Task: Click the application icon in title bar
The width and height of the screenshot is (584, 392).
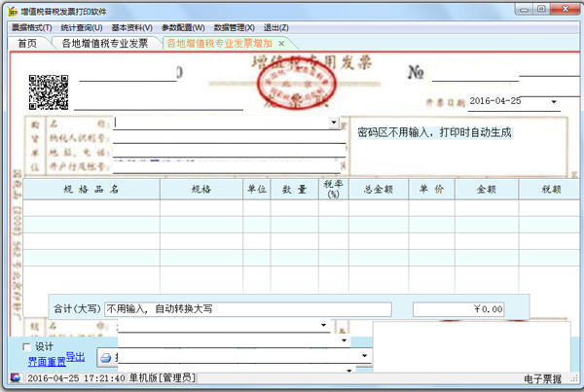Action: pos(13,12)
